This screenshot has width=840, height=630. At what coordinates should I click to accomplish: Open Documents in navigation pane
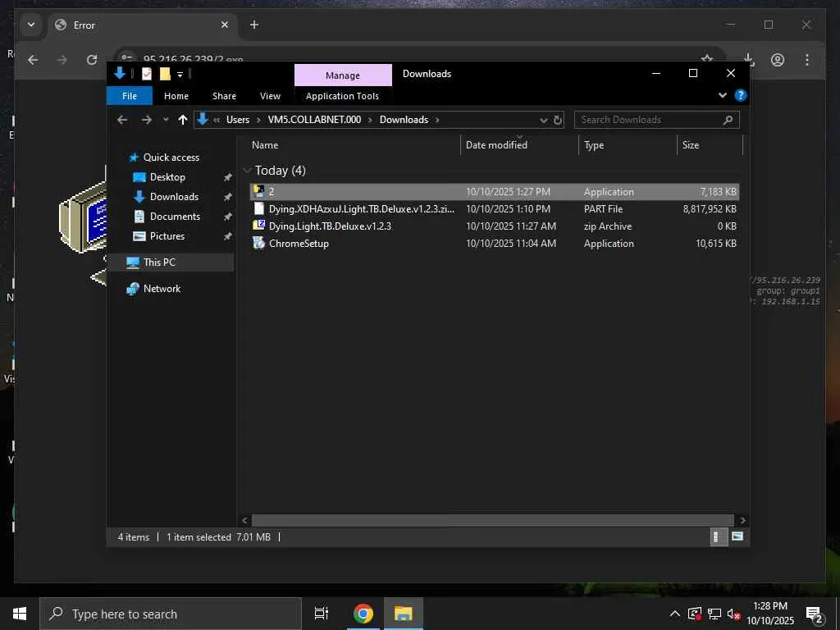coord(176,217)
